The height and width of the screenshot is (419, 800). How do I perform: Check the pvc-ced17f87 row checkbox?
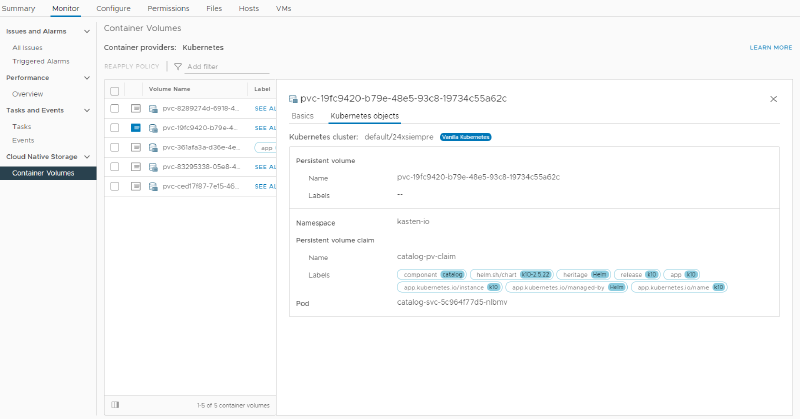pos(115,186)
